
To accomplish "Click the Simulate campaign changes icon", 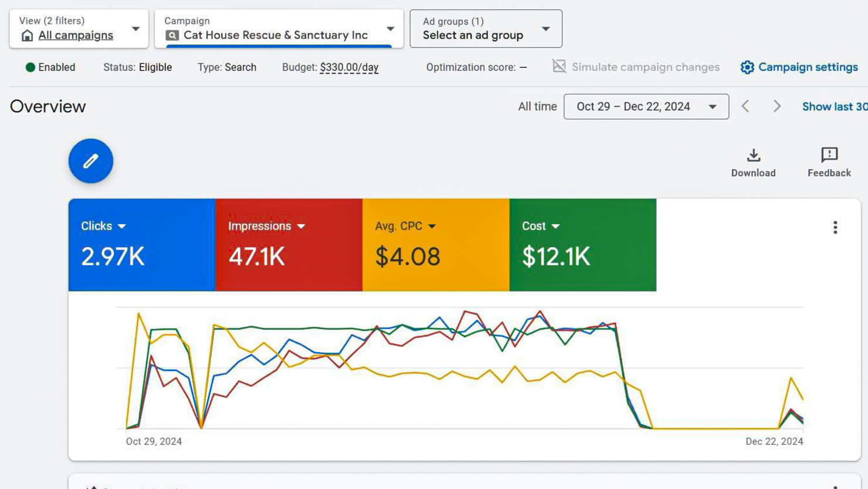I will 559,66.
